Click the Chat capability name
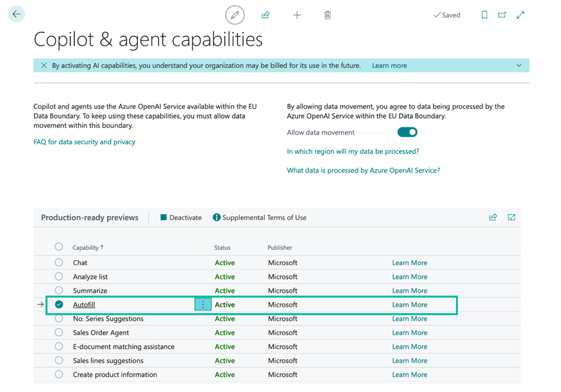The height and width of the screenshot is (392, 561). [x=80, y=263]
